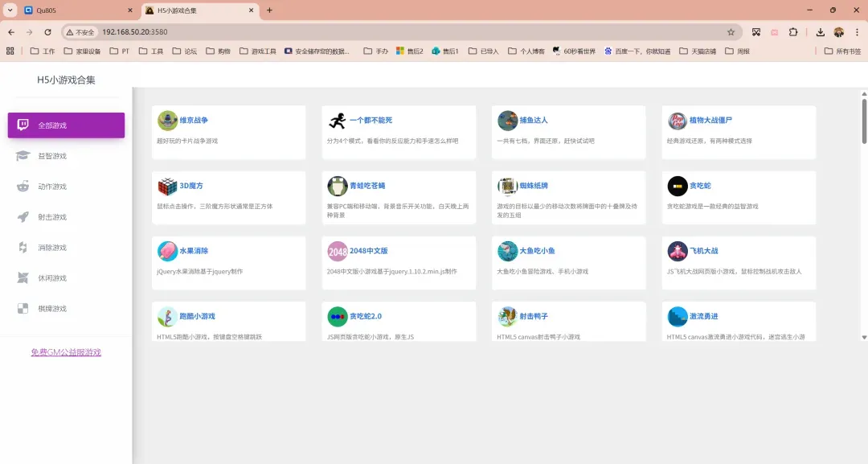Screen dimensions: 868x464
Task: Click the 一个都不能死 running man icon
Action: [x=338, y=121]
